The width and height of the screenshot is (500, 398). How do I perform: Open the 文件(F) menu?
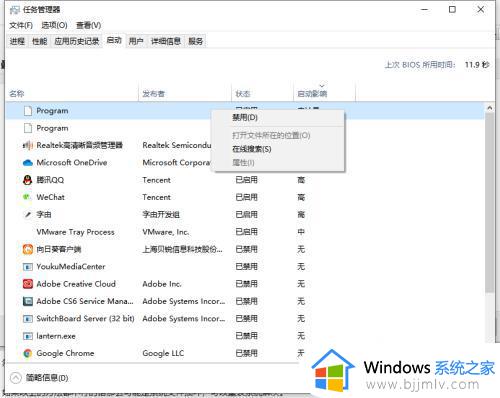pyautogui.click(x=21, y=25)
